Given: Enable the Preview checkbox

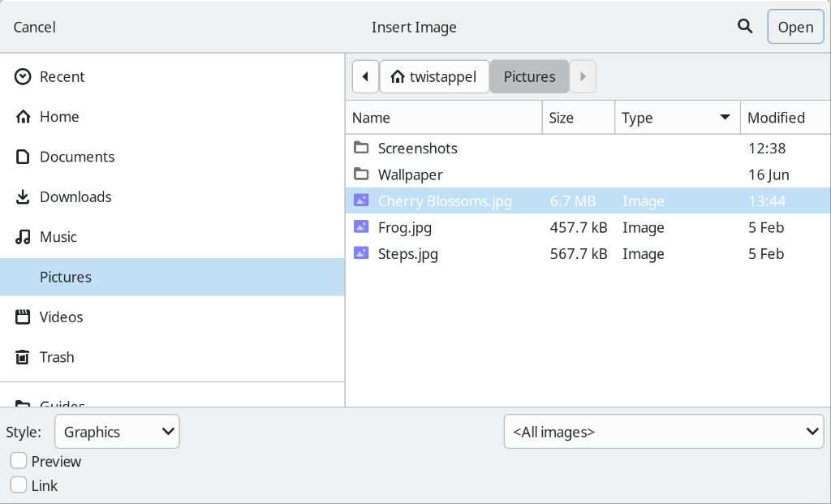Looking at the screenshot, I should coord(18,460).
